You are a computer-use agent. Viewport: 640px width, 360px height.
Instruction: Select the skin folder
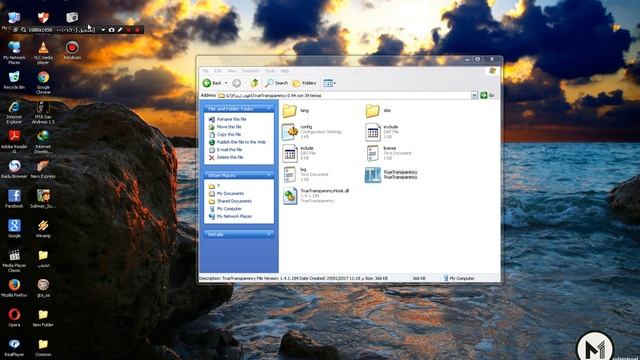pyautogui.click(x=378, y=111)
